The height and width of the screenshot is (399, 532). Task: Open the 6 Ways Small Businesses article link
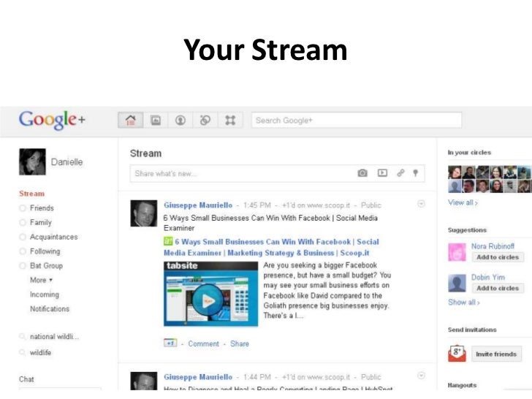(x=271, y=247)
